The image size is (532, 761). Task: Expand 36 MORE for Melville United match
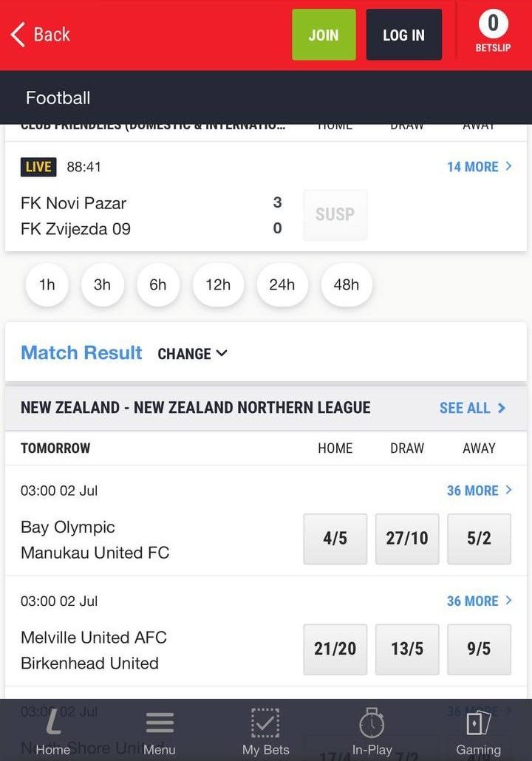[x=479, y=601]
